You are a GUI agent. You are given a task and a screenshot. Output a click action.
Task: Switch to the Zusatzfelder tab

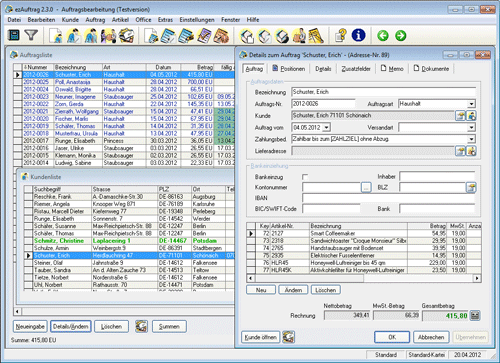[x=356, y=69]
